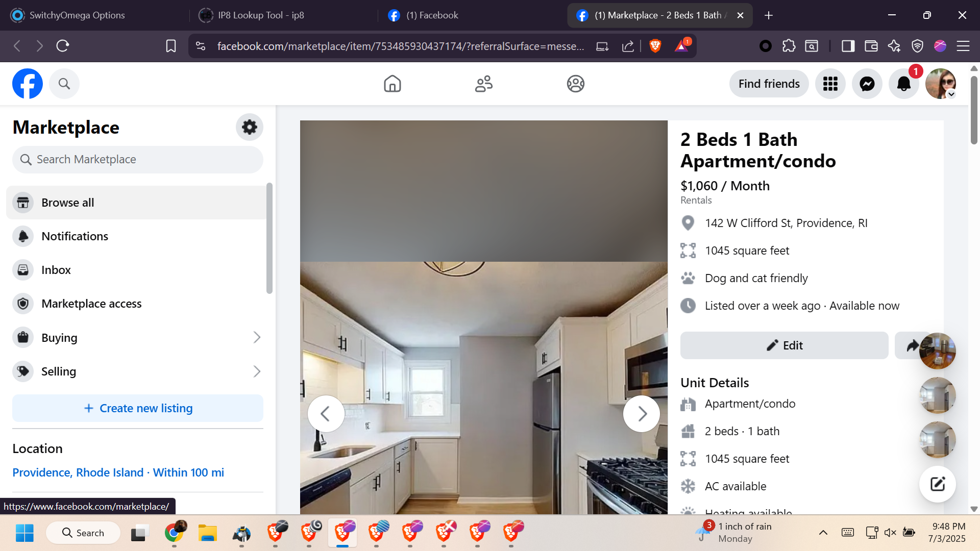This screenshot has height=551, width=980.
Task: Go to Facebook Home icon
Action: [392, 84]
